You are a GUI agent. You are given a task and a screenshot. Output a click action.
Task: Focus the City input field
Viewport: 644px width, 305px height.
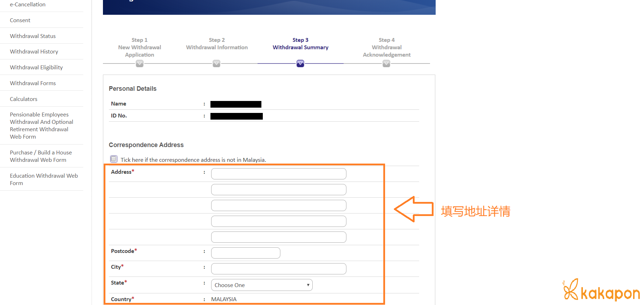[279, 269]
